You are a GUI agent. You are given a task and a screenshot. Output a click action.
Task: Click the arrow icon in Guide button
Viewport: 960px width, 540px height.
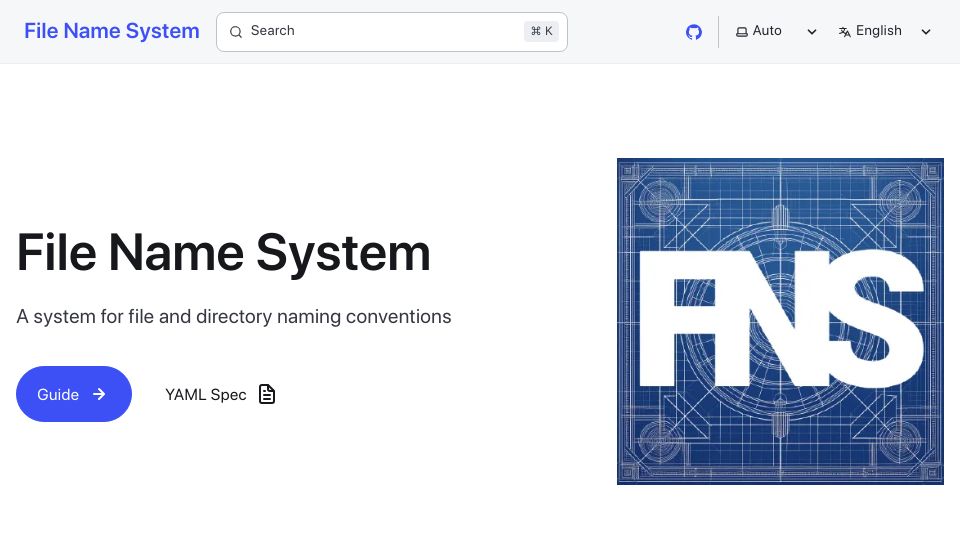[x=99, y=394]
